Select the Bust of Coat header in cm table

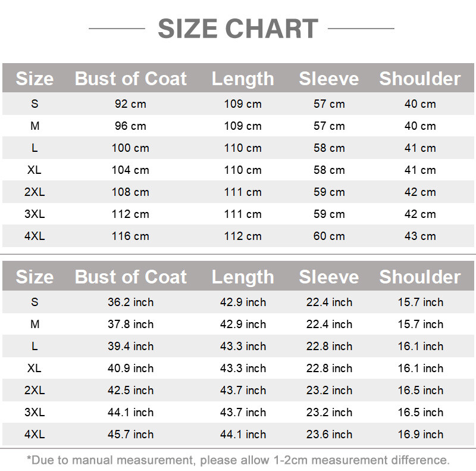click(130, 79)
